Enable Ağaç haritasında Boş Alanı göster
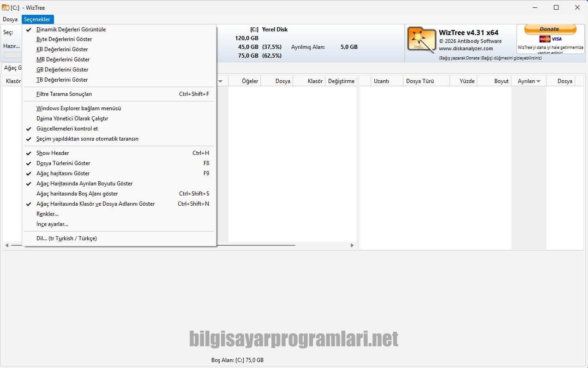 (119, 194)
